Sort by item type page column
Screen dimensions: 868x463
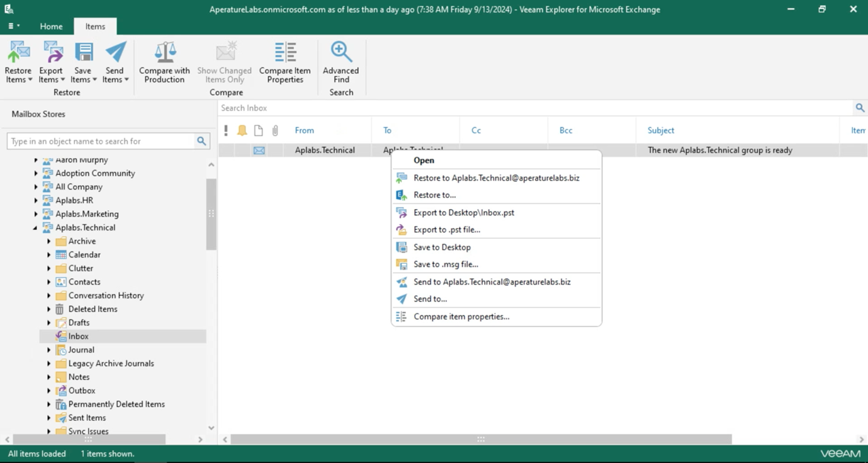coord(258,130)
